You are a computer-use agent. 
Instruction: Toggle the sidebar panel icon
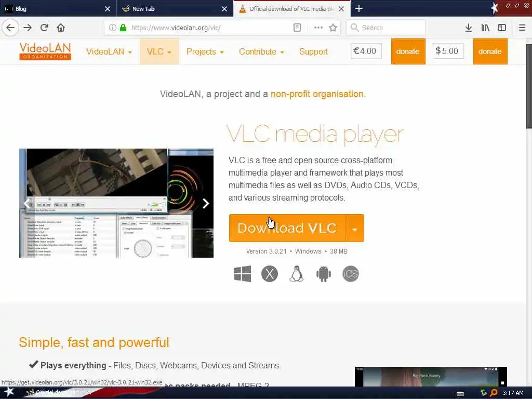coord(502,28)
